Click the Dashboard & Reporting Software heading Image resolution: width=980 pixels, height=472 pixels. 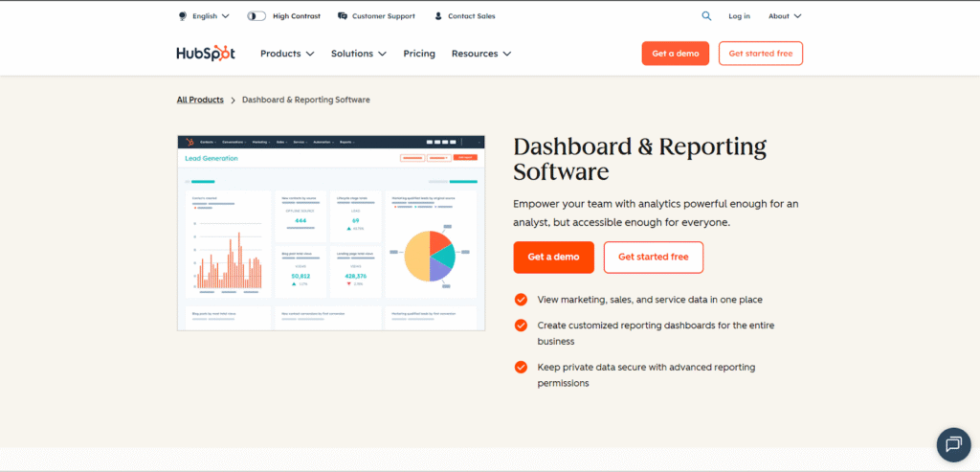640,159
